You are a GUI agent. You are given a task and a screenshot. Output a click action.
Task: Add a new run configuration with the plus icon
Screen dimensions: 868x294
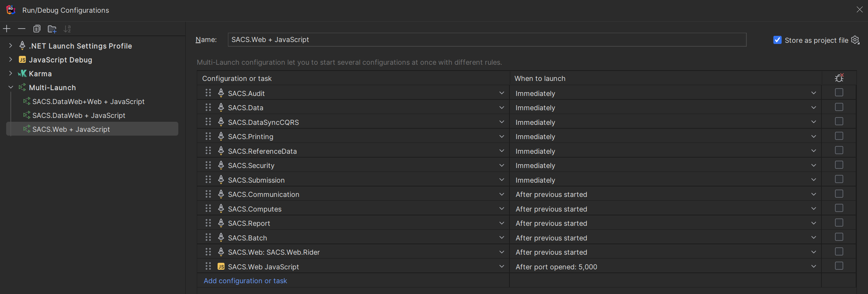tap(7, 29)
